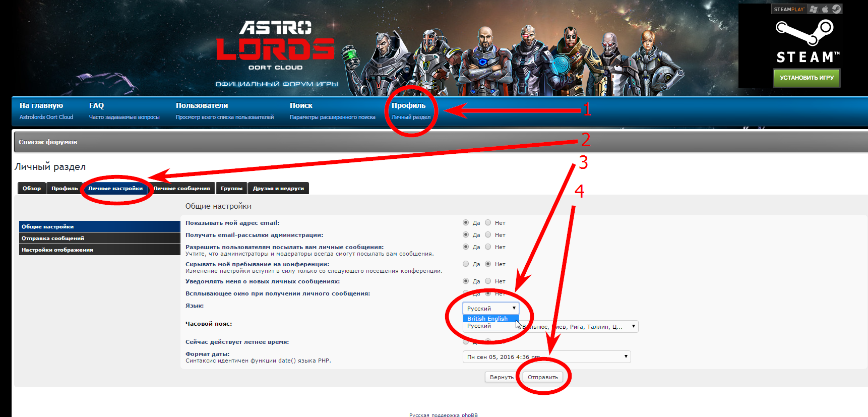
Task: Click the Отправить submit button
Action: (543, 377)
